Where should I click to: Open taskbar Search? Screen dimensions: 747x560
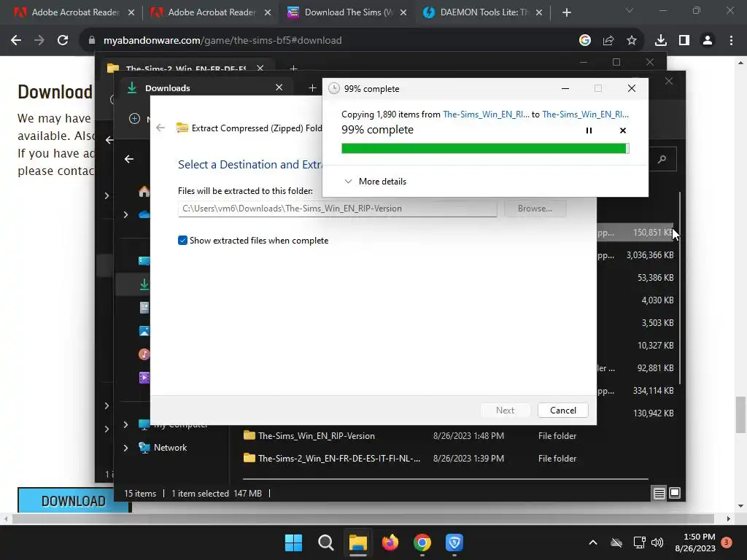(x=326, y=542)
